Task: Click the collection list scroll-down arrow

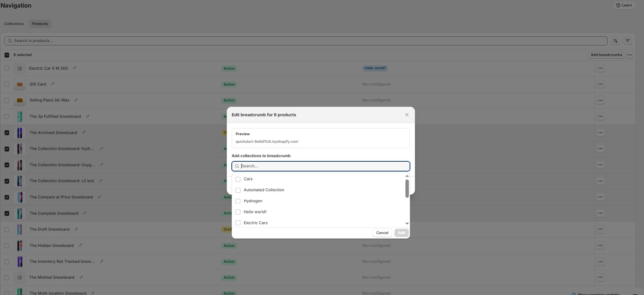Action: click(407, 223)
